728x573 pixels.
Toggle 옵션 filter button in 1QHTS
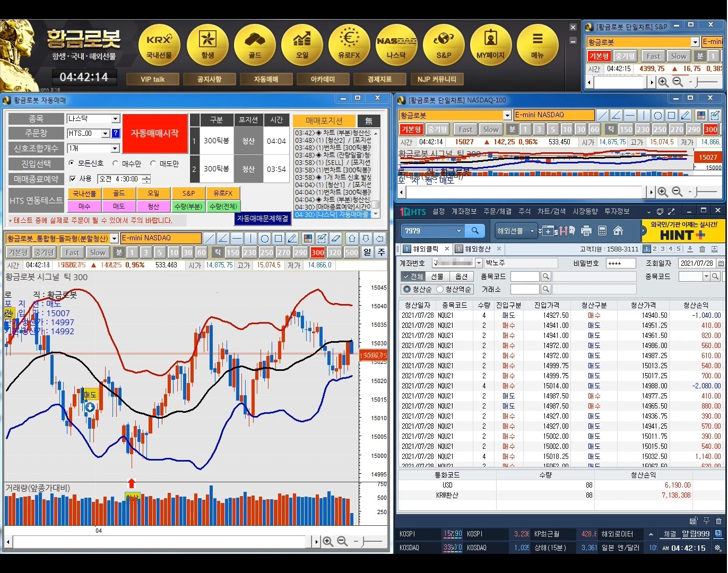click(462, 276)
